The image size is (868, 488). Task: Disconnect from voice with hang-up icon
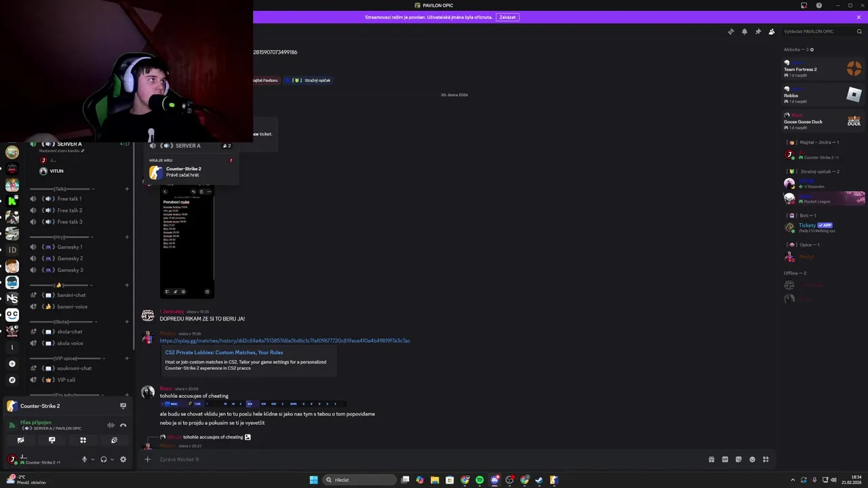[123, 425]
